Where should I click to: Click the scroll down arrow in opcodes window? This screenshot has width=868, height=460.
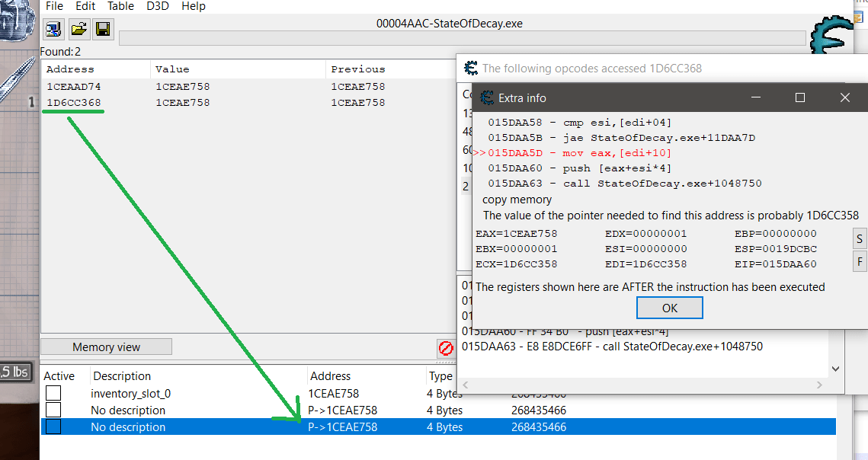(836, 369)
